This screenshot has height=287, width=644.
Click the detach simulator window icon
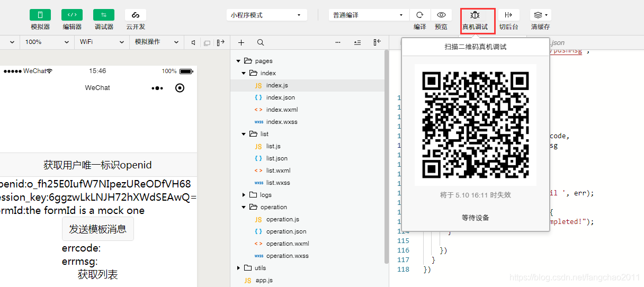[x=207, y=42]
